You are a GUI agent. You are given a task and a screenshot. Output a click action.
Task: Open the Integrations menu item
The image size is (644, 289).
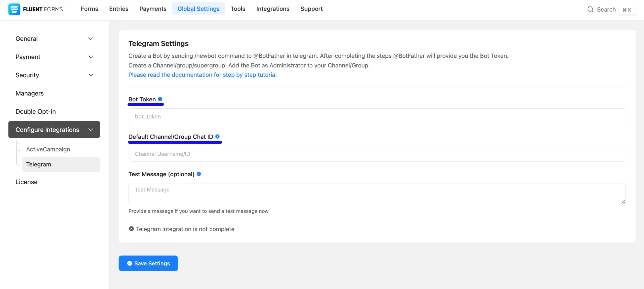273,9
